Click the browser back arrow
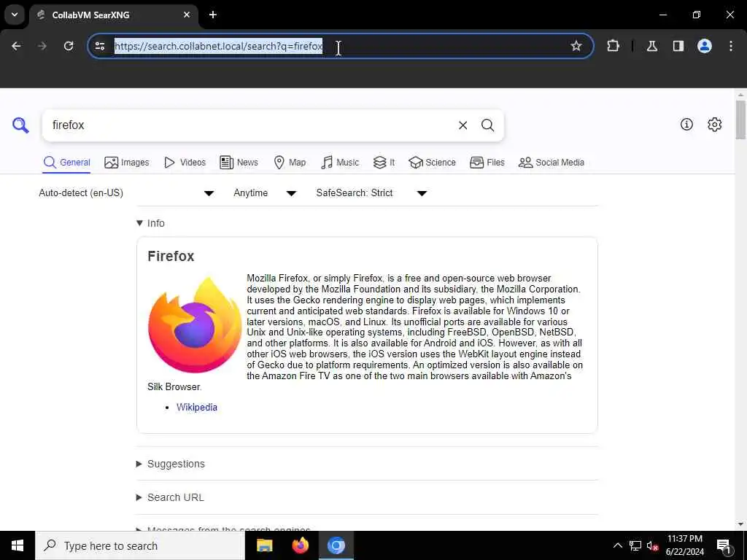Image resolution: width=747 pixels, height=560 pixels. (16, 46)
